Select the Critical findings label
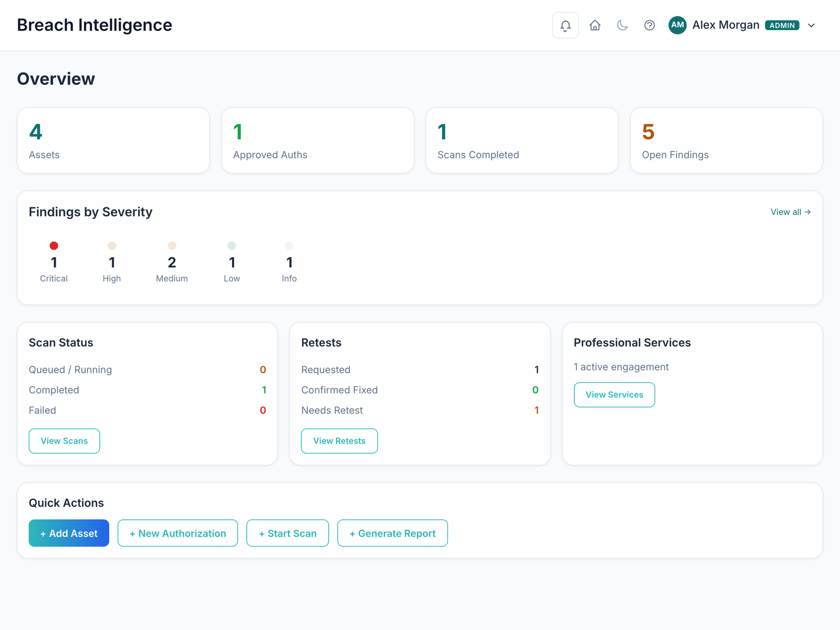The width and height of the screenshot is (840, 630). 54,278
